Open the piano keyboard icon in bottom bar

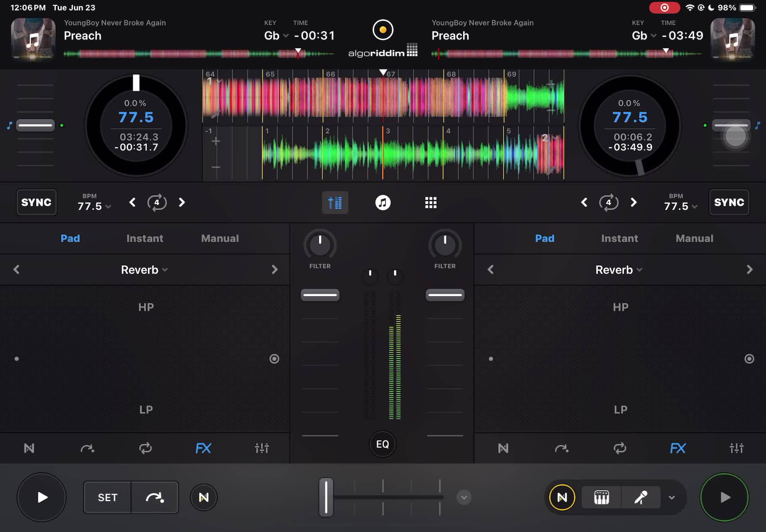click(x=601, y=497)
